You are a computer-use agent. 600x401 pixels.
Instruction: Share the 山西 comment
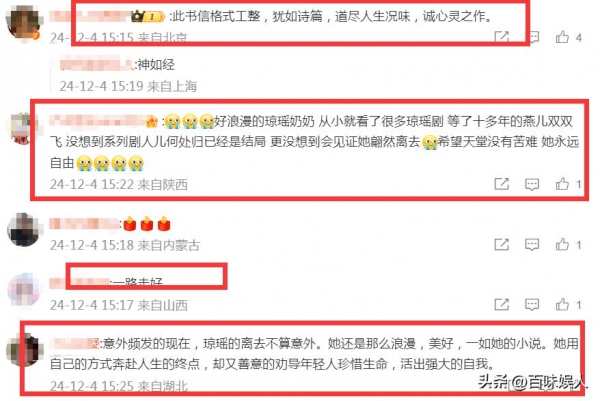point(502,305)
